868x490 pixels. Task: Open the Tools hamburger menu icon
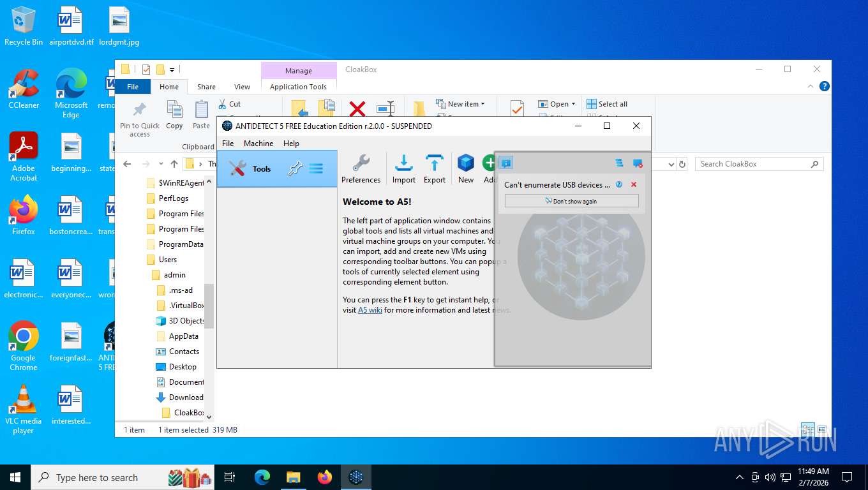point(316,169)
